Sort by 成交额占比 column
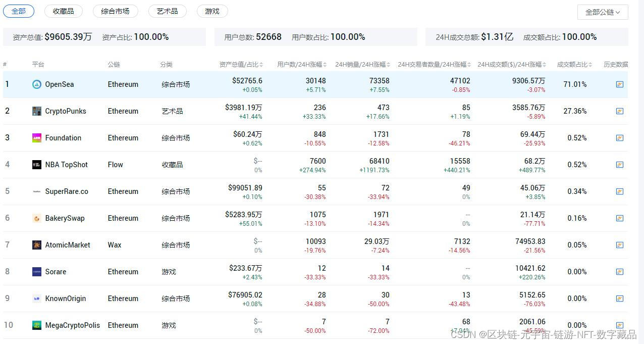The width and height of the screenshot is (644, 344). tap(575, 65)
